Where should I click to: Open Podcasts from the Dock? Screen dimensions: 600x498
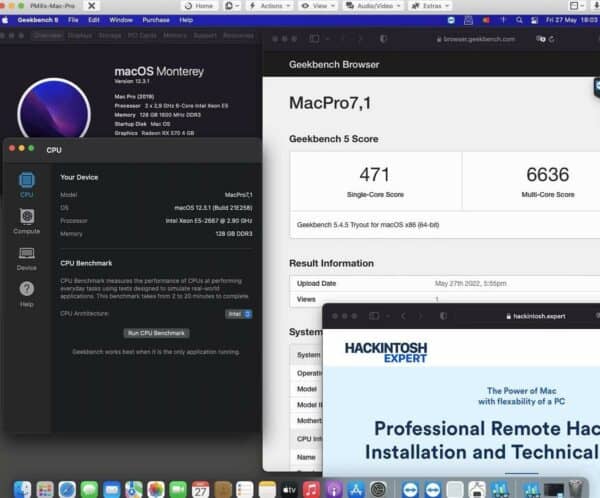coord(334,489)
